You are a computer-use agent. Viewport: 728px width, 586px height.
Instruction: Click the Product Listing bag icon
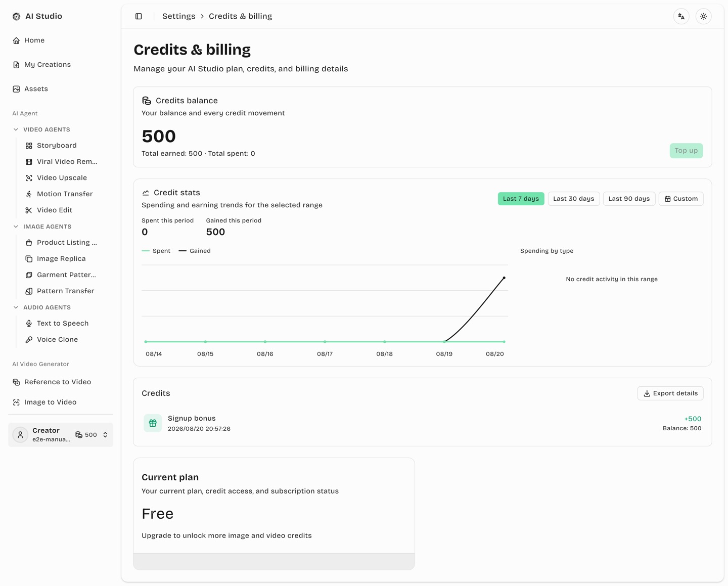pyautogui.click(x=29, y=243)
